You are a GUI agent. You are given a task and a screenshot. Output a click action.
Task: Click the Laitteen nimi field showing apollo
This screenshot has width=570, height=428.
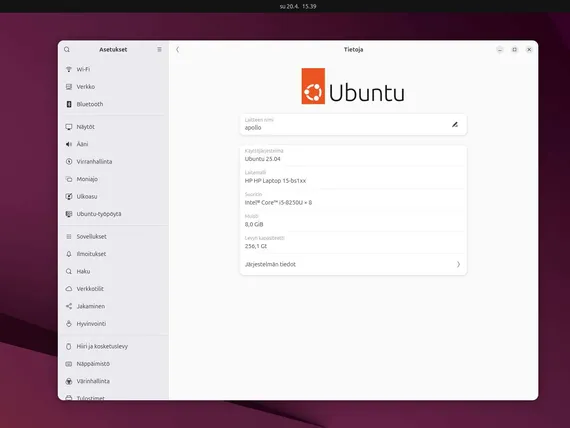[353, 124]
